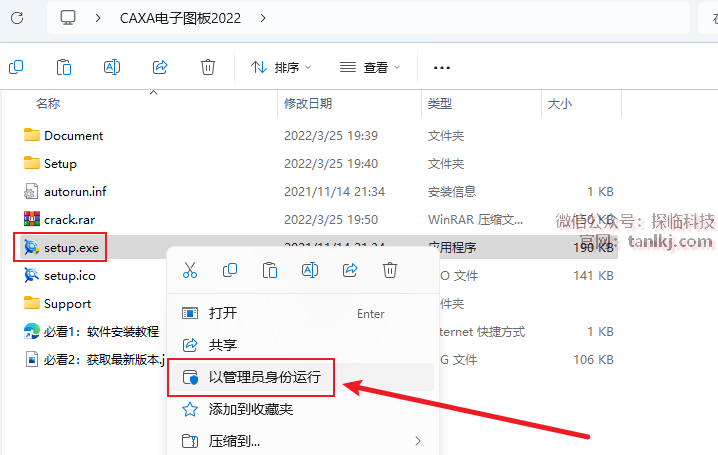Screen dimensions: 718x455
Task: Select the Support folder
Action: [x=67, y=304]
